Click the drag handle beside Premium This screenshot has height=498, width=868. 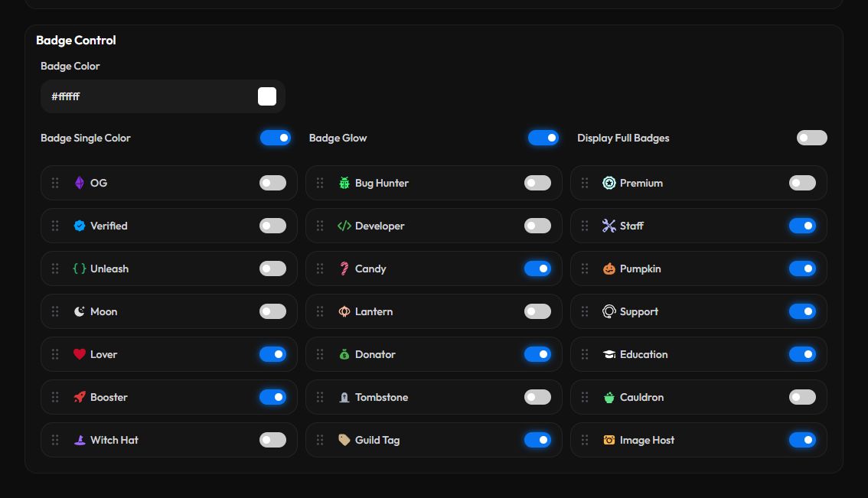585,183
